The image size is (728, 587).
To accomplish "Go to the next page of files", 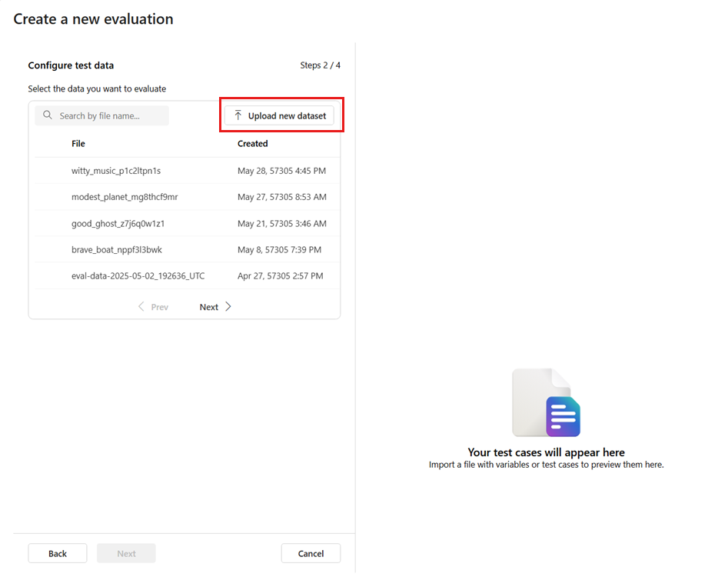I will pos(215,307).
